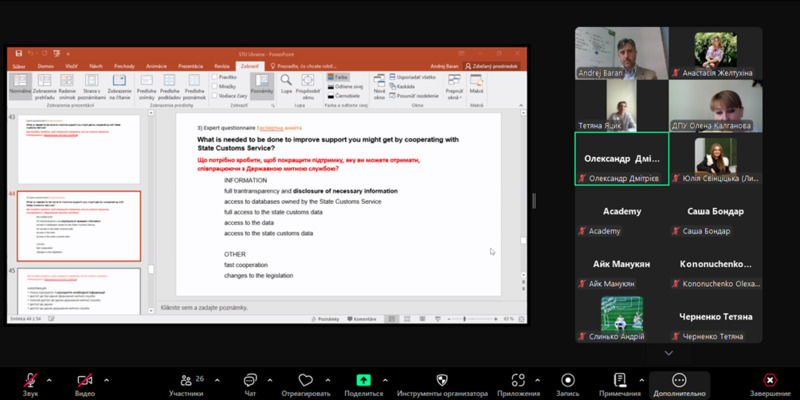Click the Prezraďte, čo chcete robiť search box

(x=303, y=66)
